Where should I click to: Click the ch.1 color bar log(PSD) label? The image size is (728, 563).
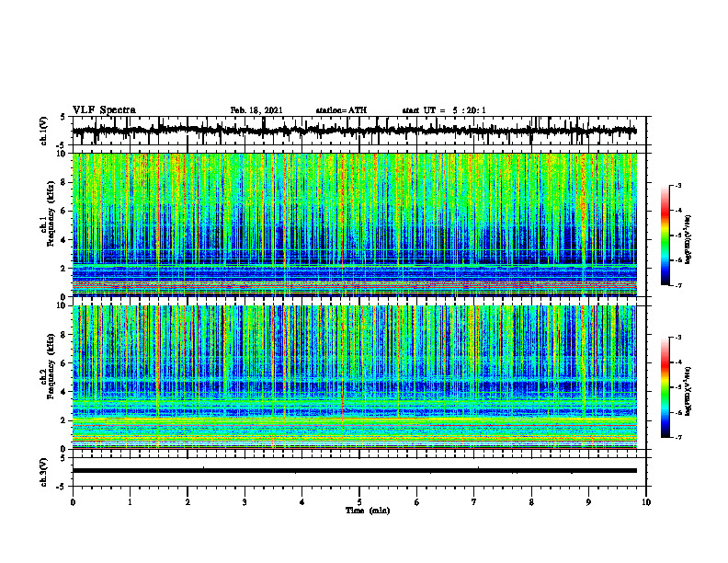point(688,239)
